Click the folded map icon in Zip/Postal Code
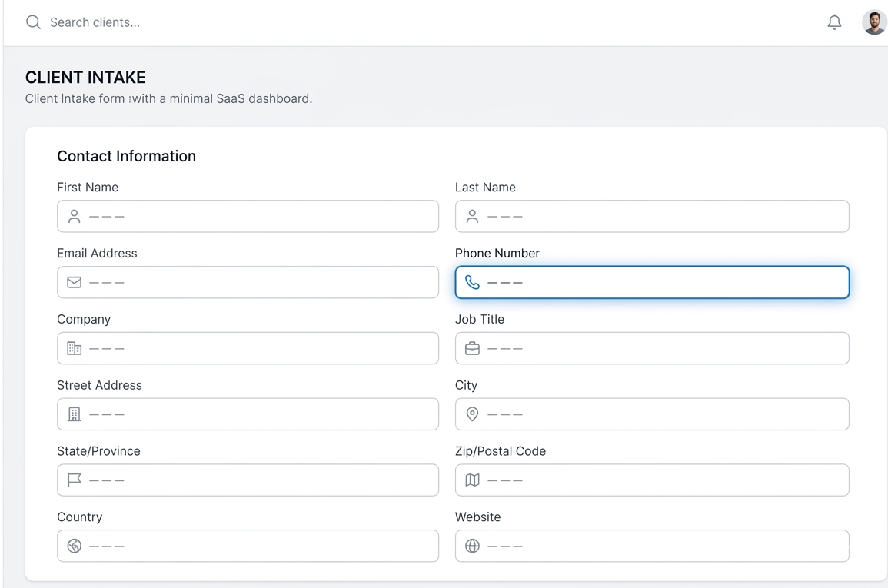The image size is (888, 588). click(x=473, y=480)
